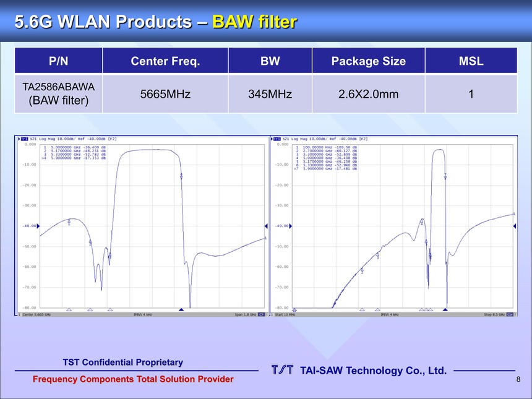Click the TST logo in the footer
The image size is (532, 399).
283,371
